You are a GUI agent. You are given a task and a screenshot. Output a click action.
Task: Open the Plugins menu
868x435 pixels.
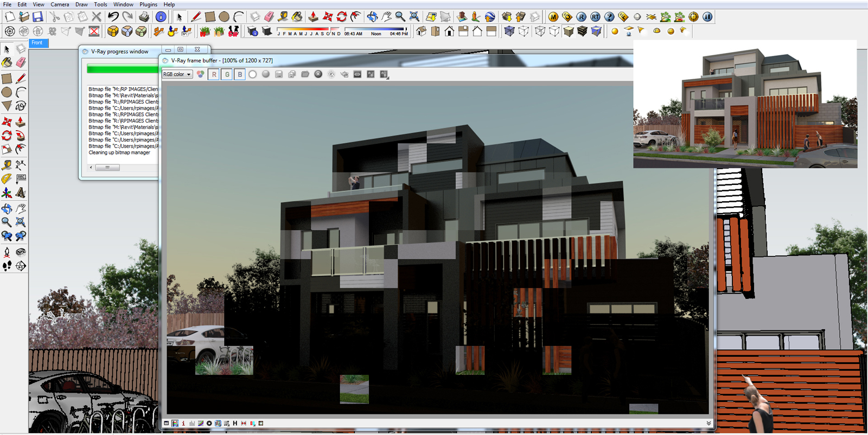click(x=148, y=4)
